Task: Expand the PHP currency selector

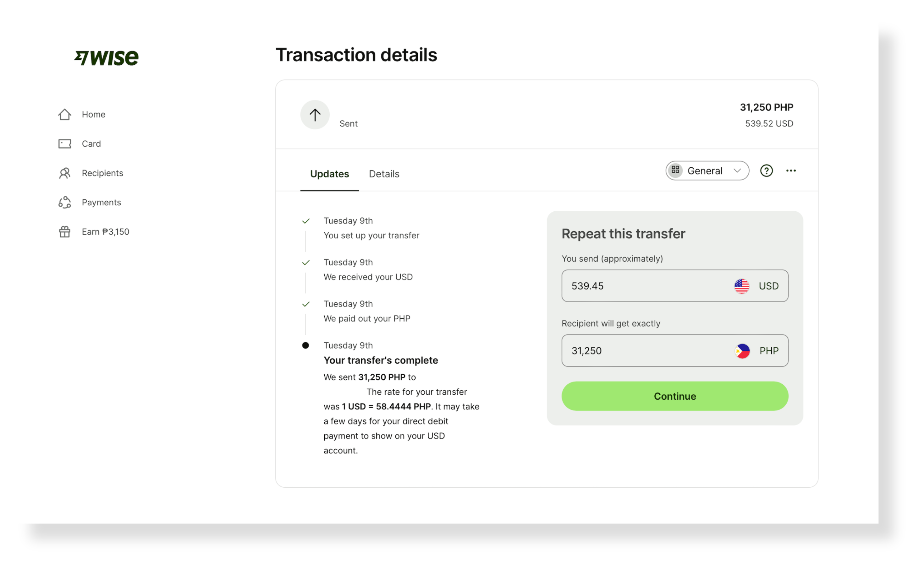Action: (x=757, y=350)
